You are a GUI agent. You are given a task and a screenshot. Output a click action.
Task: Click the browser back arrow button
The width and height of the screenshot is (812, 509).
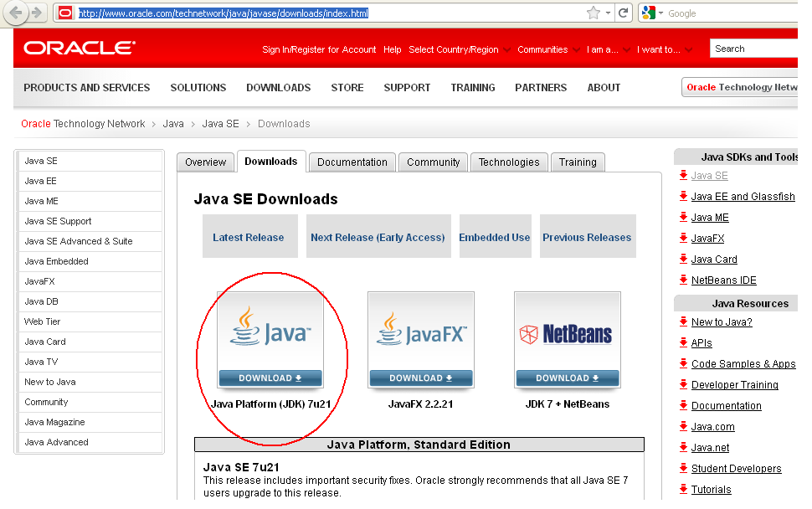point(16,13)
